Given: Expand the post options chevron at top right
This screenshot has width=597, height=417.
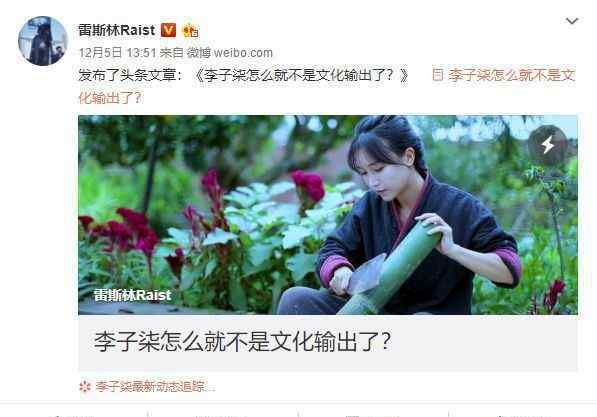Looking at the screenshot, I should tap(572, 21).
